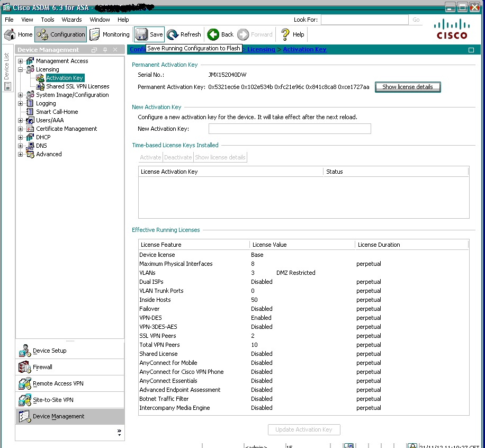
Task: Click the Look For search field
Action: click(365, 20)
